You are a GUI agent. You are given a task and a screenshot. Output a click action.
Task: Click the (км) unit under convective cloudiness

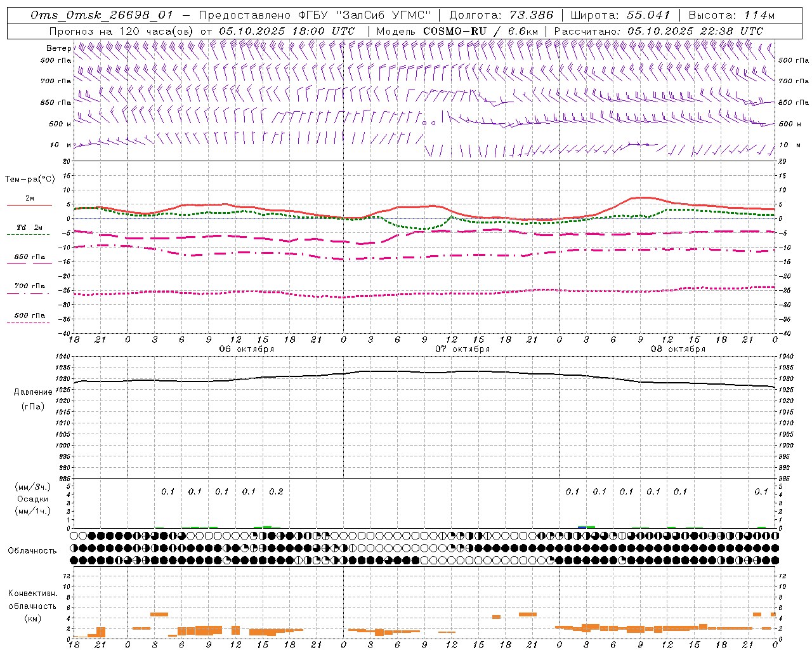(x=32, y=618)
